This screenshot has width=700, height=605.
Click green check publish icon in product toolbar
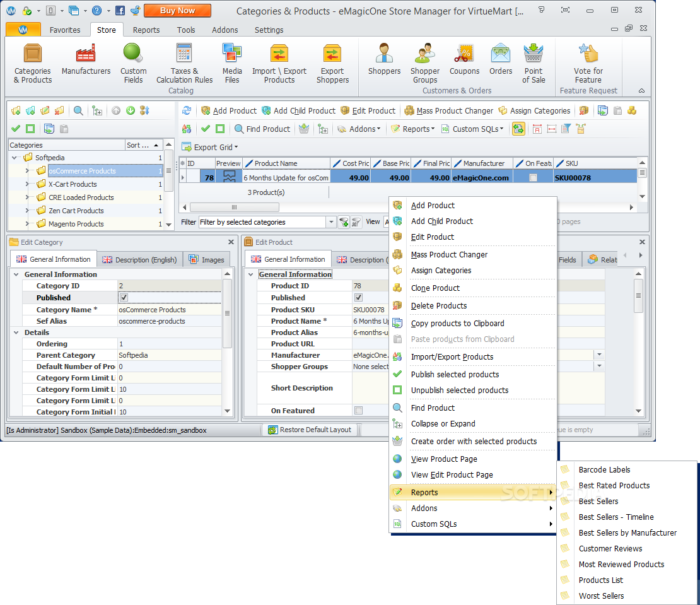click(x=206, y=129)
